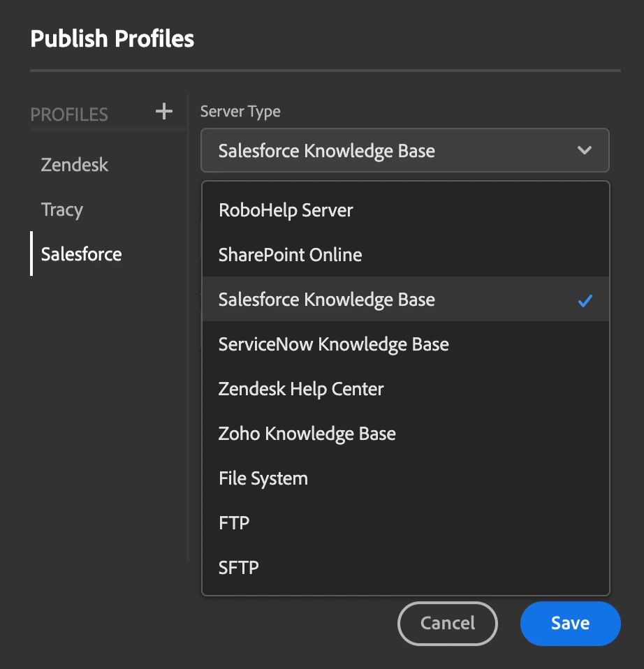Click the plus icon to add profile
This screenshot has width=644, height=669.
[x=163, y=112]
